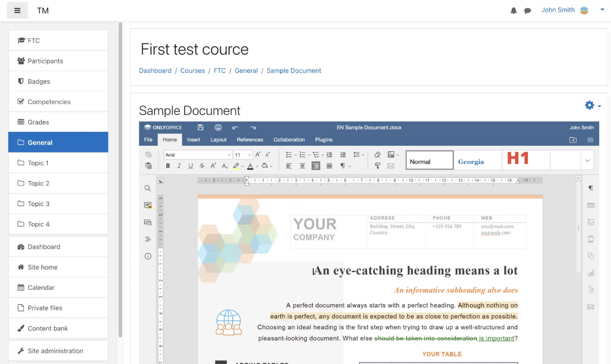611x364 pixels.
Task: Open the Dashboard breadcrumb link
Action: [155, 71]
